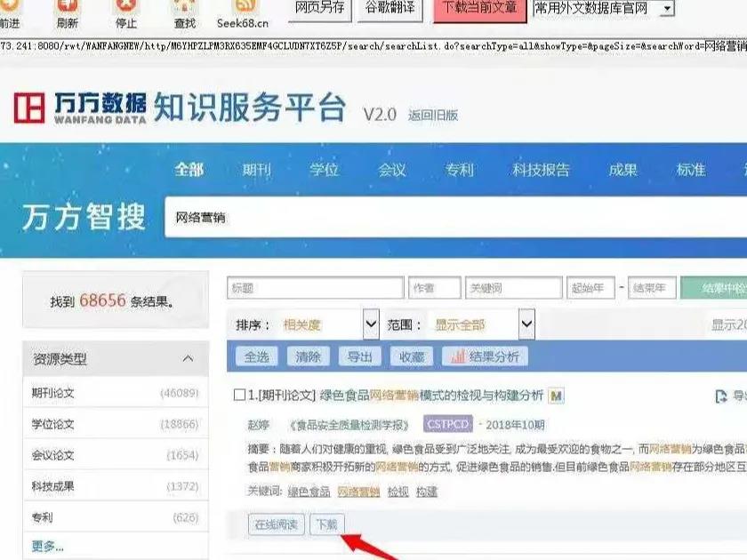Open the 常用外文数据库官网 combo box
Viewport: 747px width, 560px height.
point(604,8)
